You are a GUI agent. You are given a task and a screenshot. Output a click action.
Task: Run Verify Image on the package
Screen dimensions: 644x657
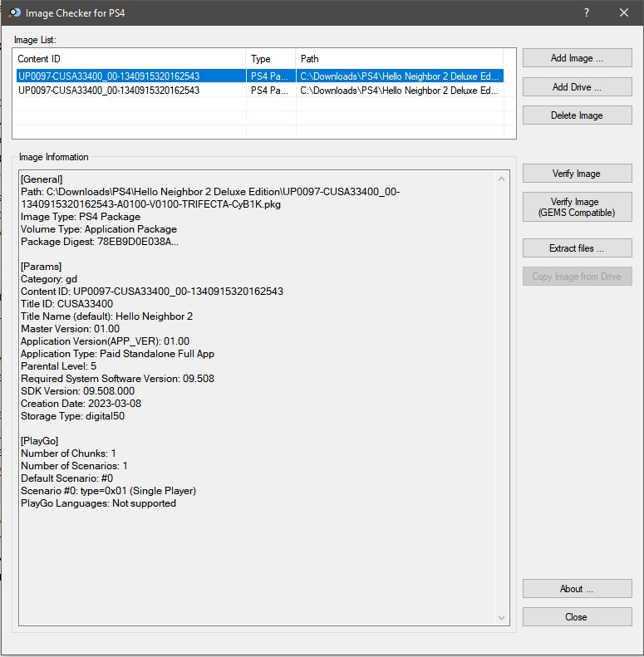(577, 174)
